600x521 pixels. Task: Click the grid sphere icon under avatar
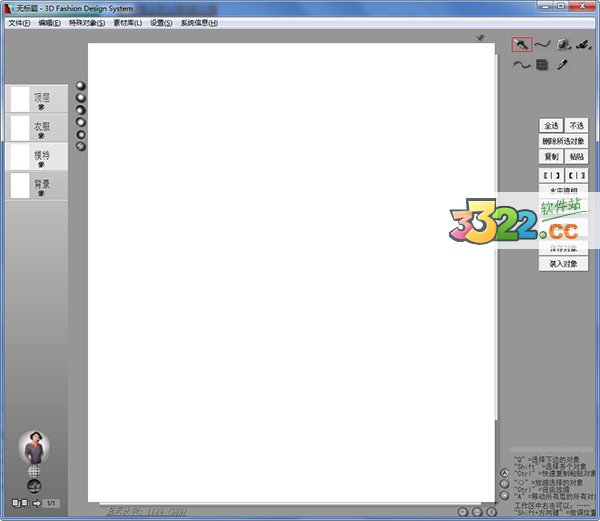click(34, 471)
